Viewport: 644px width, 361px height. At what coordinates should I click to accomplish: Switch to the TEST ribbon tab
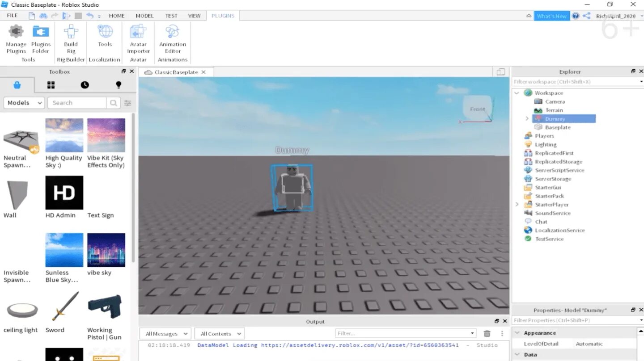click(171, 16)
